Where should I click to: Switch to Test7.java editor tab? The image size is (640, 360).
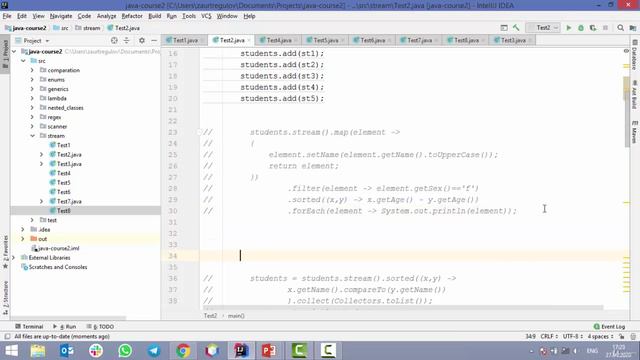419,40
